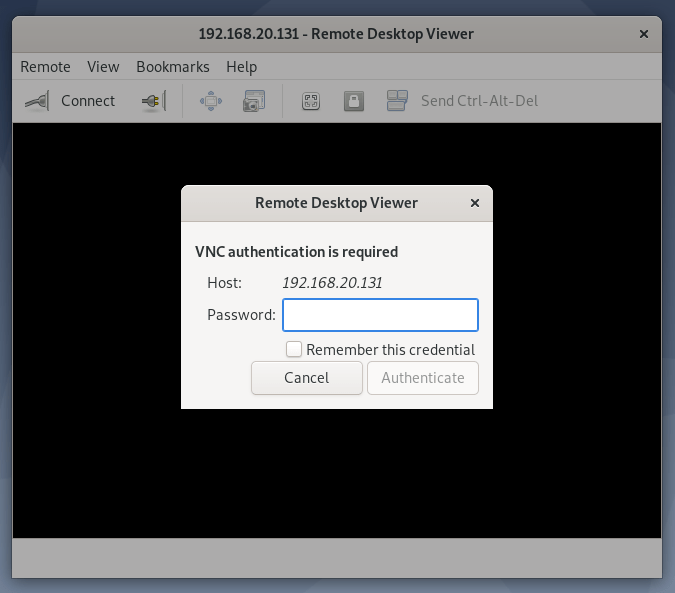
Task: Open the Remote menu
Action: pyautogui.click(x=45, y=67)
